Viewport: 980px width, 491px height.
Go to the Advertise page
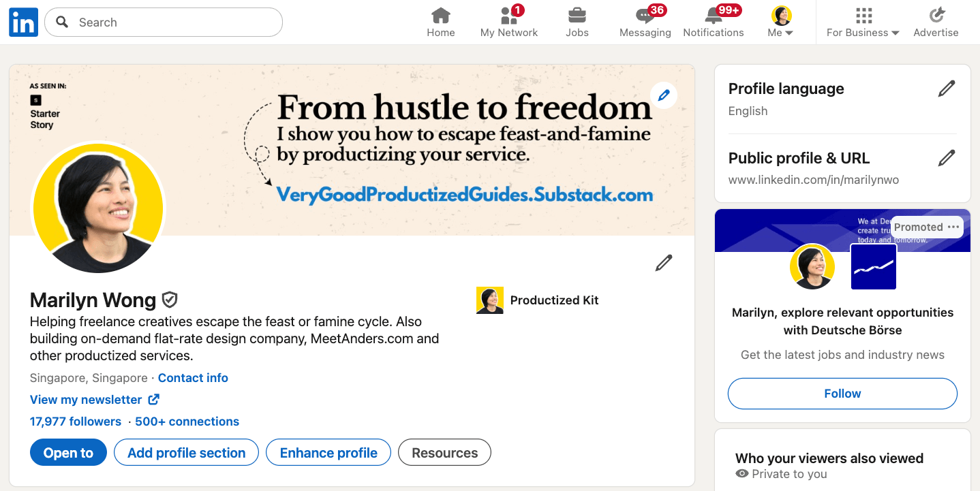coord(936,22)
